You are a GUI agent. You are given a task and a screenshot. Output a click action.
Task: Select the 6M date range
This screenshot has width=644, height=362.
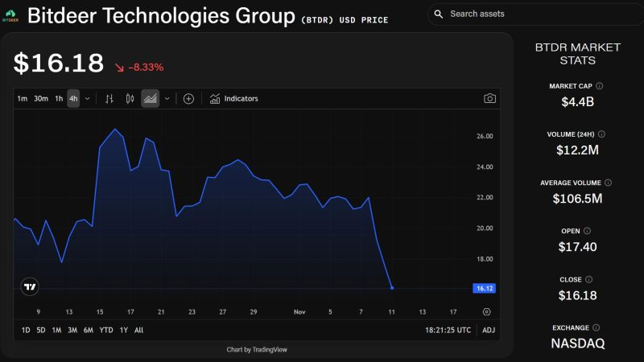[88, 330]
